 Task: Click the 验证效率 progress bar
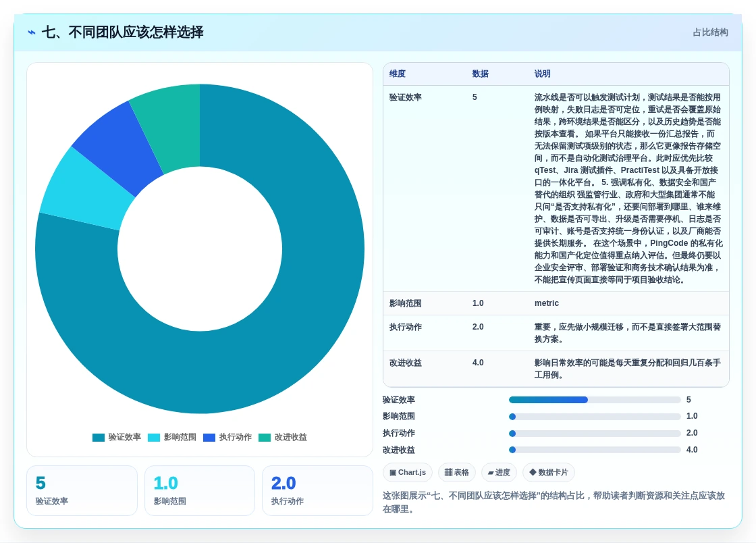point(595,400)
